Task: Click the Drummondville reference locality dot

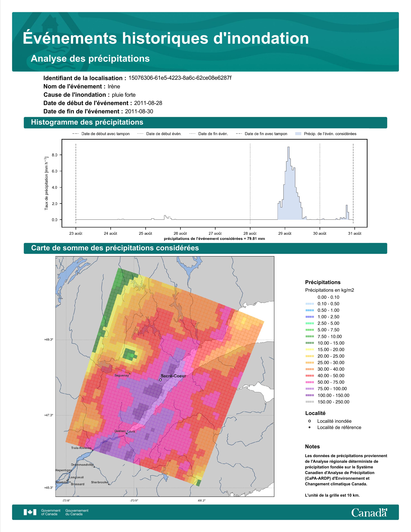Action: click(x=94, y=467)
